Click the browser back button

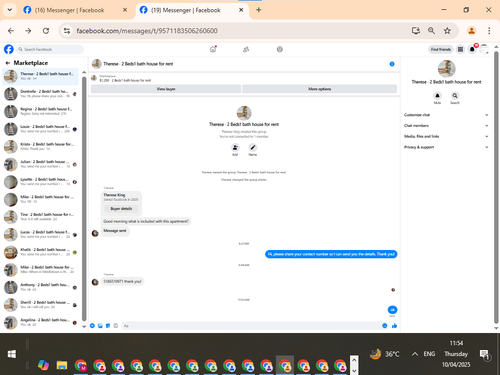point(11,31)
